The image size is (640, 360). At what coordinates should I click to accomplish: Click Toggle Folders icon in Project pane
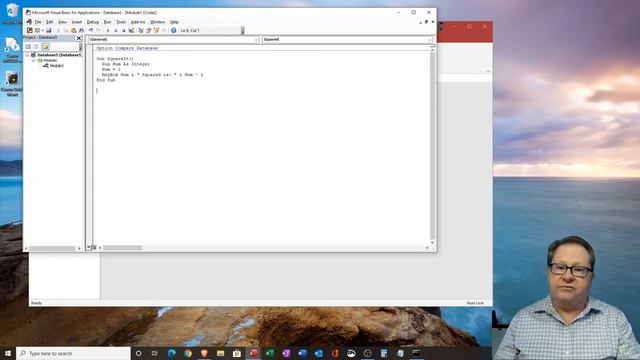point(45,47)
